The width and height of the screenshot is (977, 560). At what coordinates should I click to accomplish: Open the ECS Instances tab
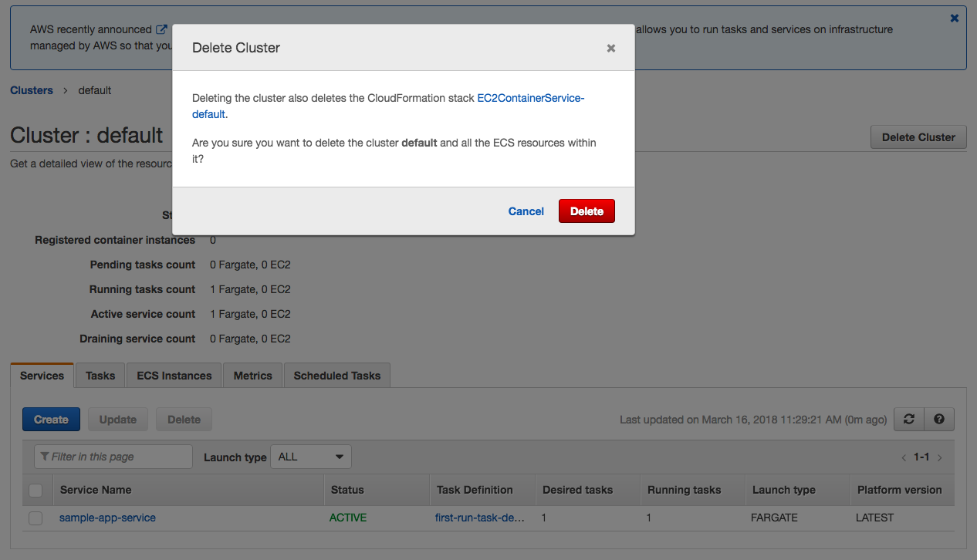pos(174,376)
